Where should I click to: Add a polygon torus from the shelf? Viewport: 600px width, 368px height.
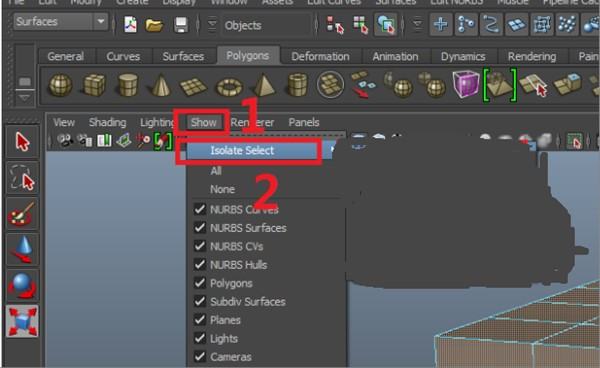point(229,86)
